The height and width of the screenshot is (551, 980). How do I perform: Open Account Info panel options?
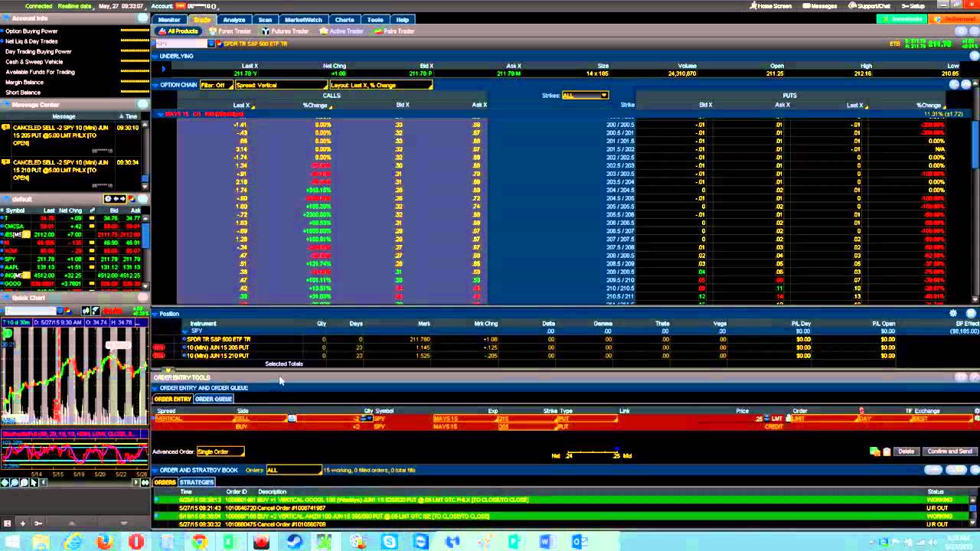(x=143, y=18)
